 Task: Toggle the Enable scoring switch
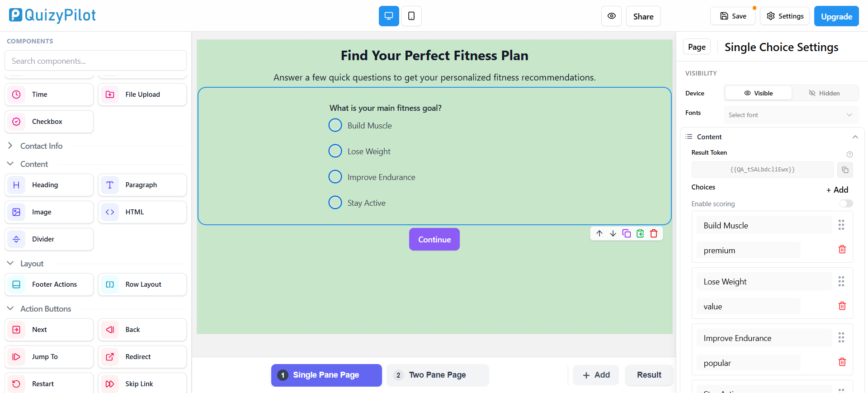(846, 204)
